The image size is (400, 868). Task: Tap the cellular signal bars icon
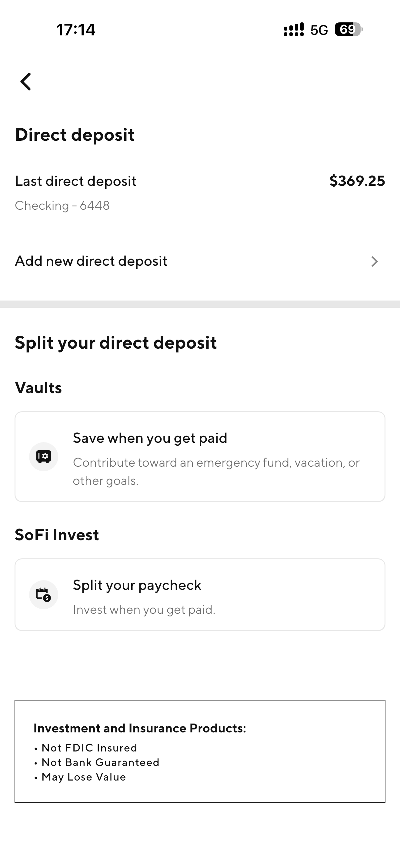point(293,30)
